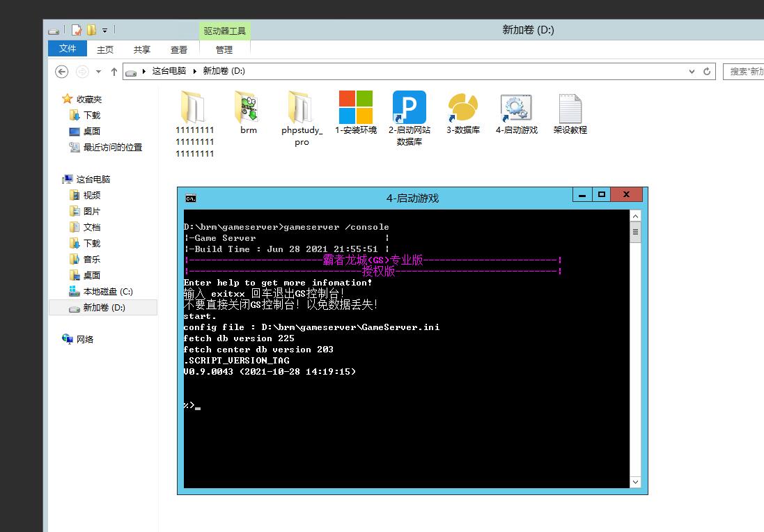Click the up directory arrow

114,71
